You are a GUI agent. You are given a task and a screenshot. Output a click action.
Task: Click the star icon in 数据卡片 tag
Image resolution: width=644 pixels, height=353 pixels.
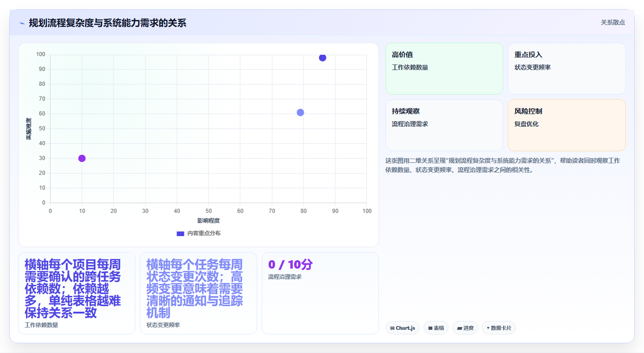(x=488, y=328)
